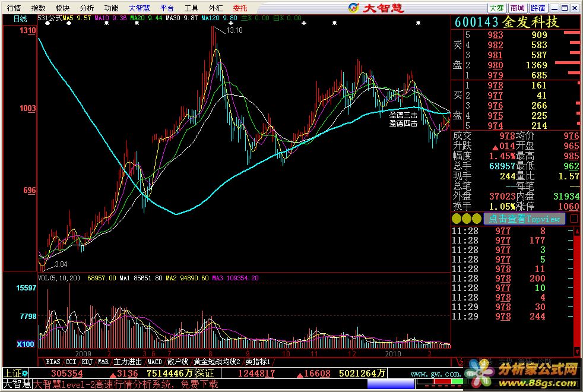The width and height of the screenshot is (583, 392).
Task: Click the rightmost asterisk marker atop the chart
Action: click(x=418, y=23)
